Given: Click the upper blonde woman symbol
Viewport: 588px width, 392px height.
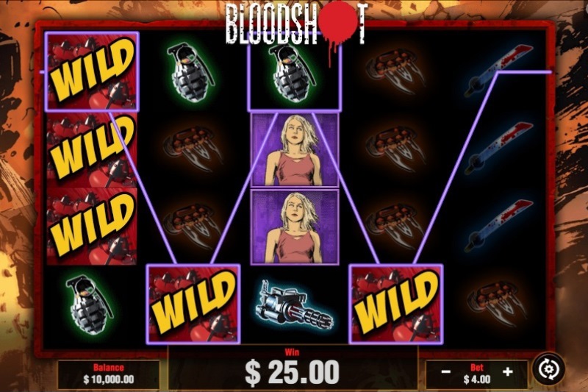Looking at the screenshot, I should 295,150.
